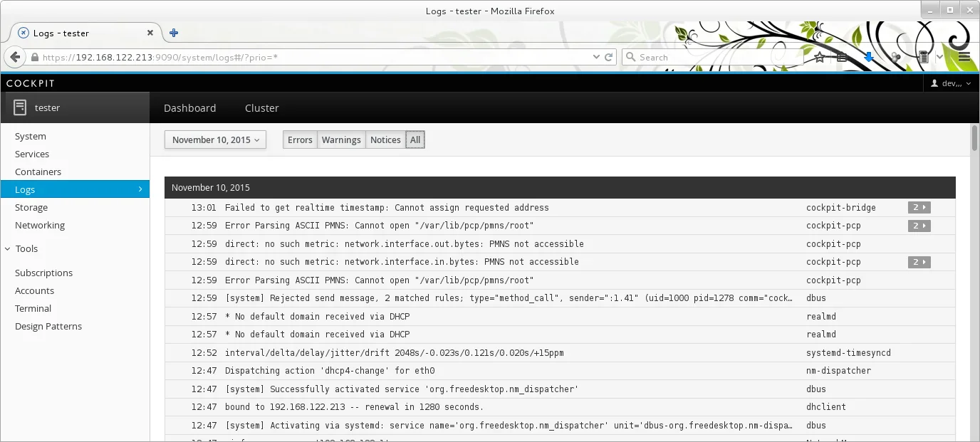Viewport: 980px width, 442px height.
Task: Click the user icon next to dev
Action: (934, 83)
